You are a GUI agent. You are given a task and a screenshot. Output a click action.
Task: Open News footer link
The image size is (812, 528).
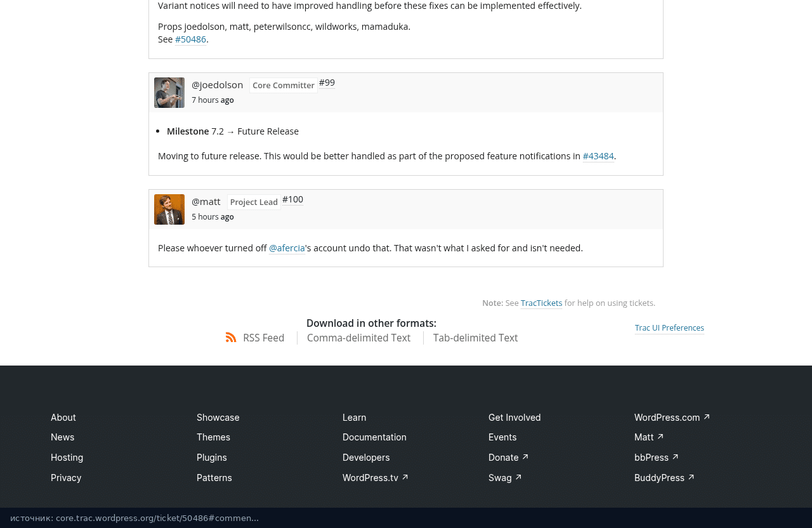62,437
